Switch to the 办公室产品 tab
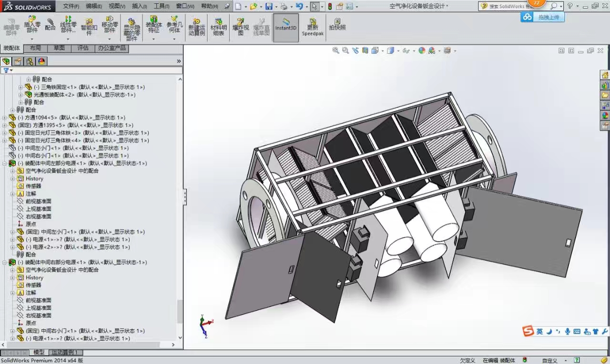610x364 pixels. pos(112,48)
